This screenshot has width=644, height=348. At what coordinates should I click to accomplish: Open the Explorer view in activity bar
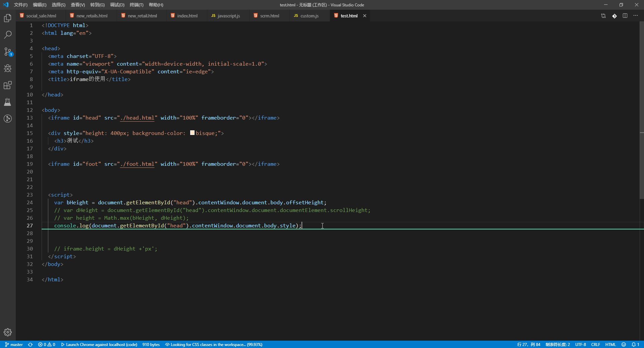pos(8,18)
